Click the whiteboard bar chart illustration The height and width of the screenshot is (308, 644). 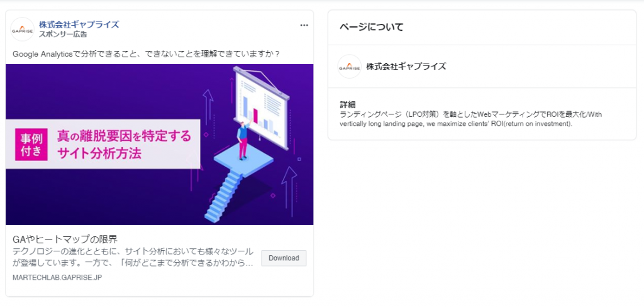[261, 107]
